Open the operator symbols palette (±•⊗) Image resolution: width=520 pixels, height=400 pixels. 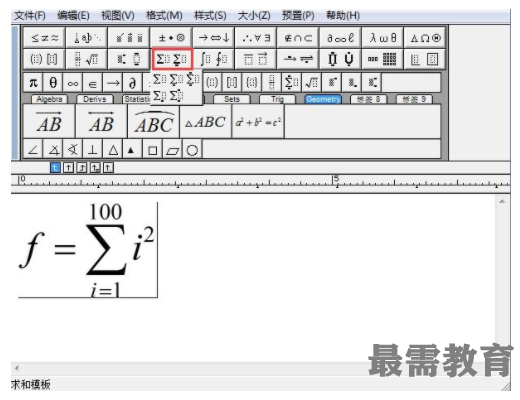172,38
